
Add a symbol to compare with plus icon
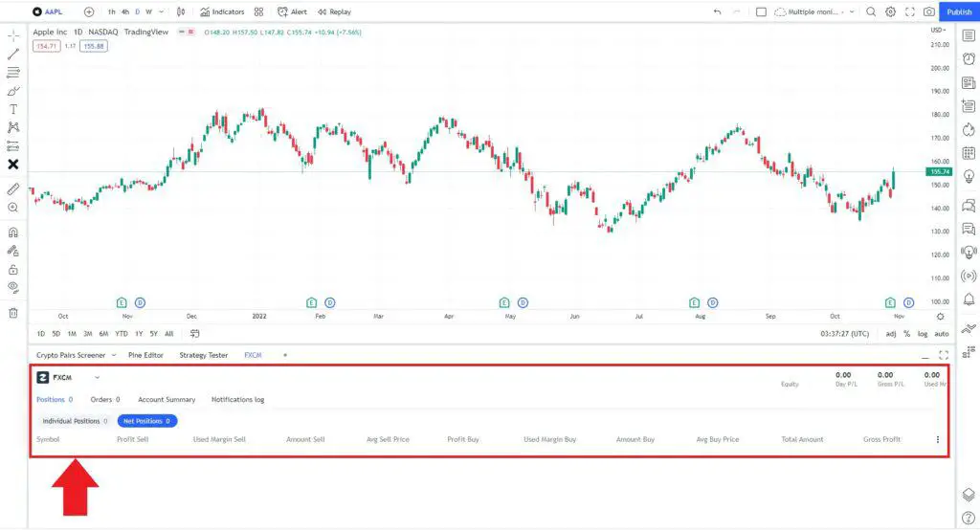[89, 11]
